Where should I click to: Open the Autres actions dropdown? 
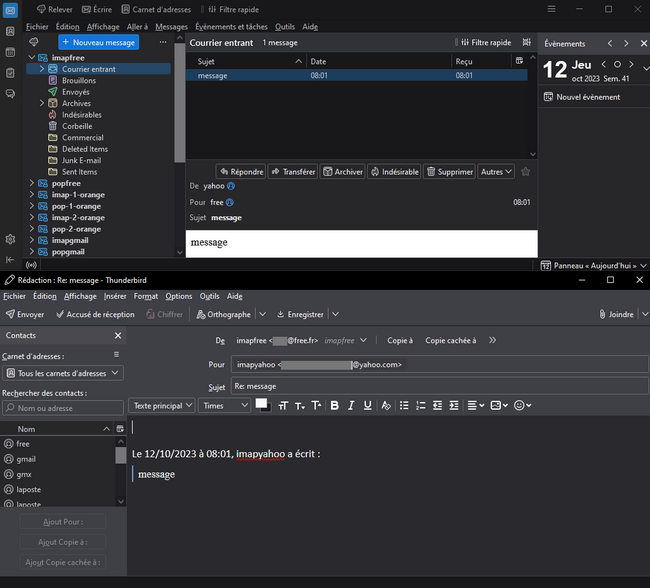pos(496,172)
